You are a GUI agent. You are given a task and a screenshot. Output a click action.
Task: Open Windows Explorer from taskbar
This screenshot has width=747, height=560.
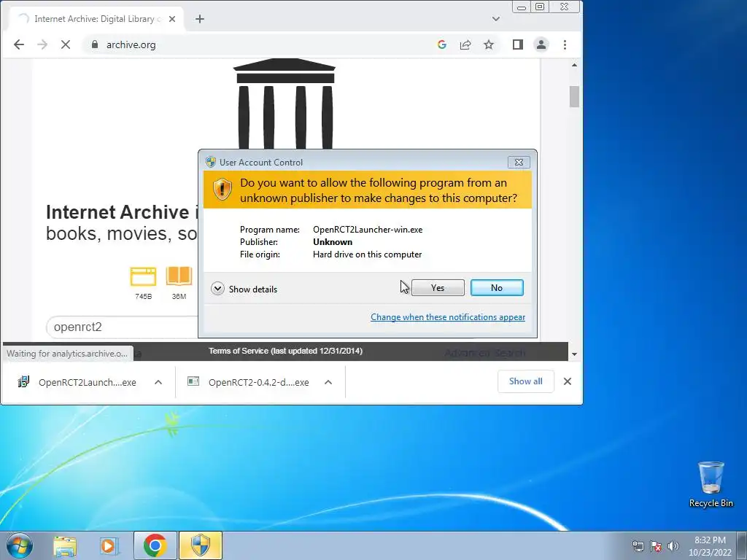65,546
